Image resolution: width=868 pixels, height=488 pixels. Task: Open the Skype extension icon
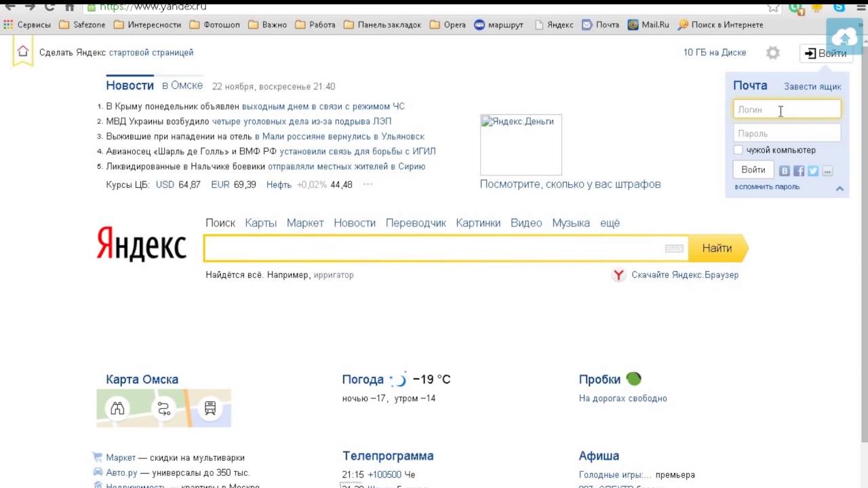[x=840, y=6]
